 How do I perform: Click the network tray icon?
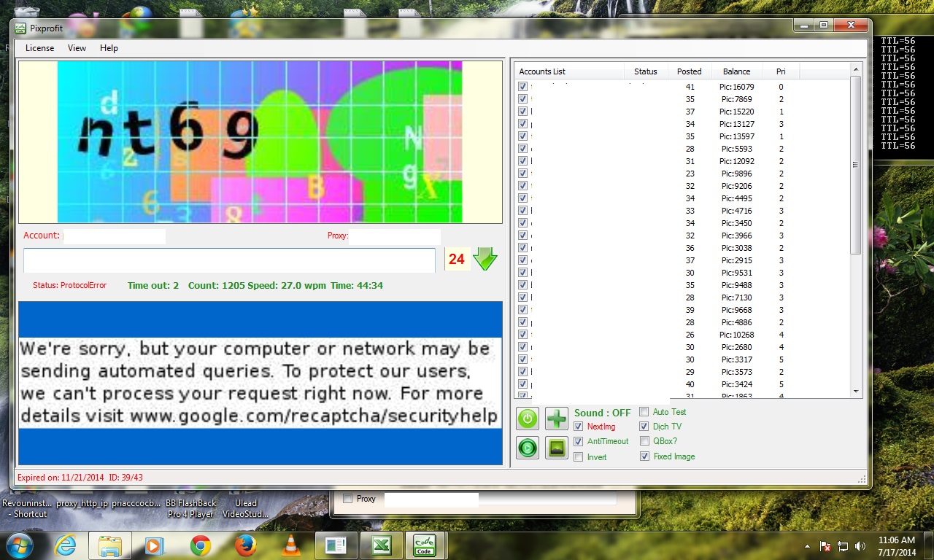(843, 546)
